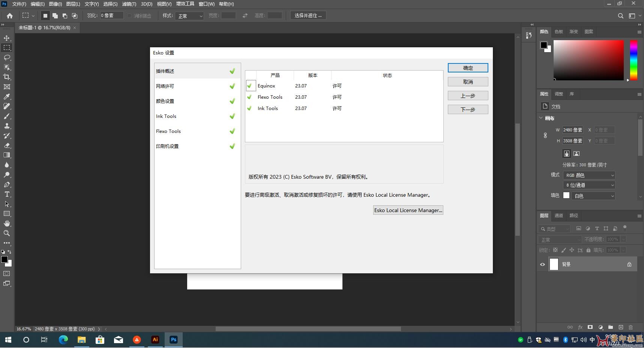The width and height of the screenshot is (644, 348).
Task: Select the Eyedropper tool
Action: [x=7, y=96]
